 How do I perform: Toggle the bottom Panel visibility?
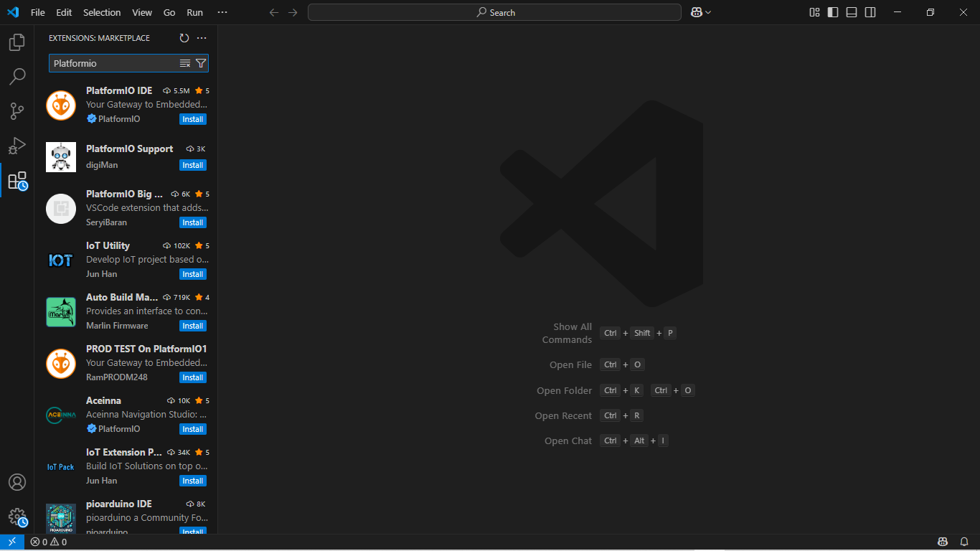[x=852, y=12]
